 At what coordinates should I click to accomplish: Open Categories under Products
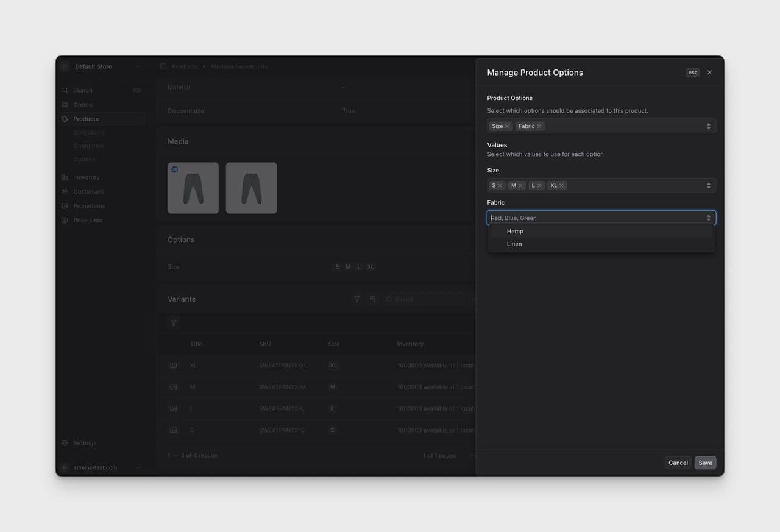(88, 146)
